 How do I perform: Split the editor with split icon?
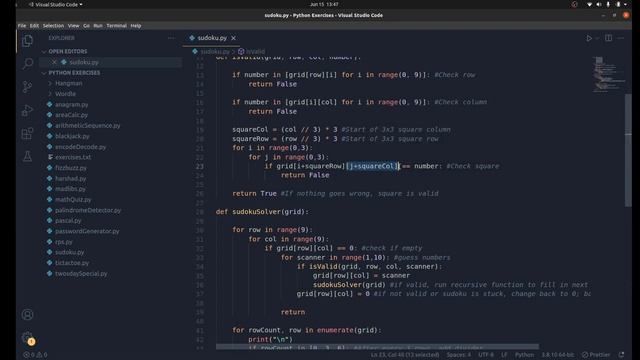609,38
